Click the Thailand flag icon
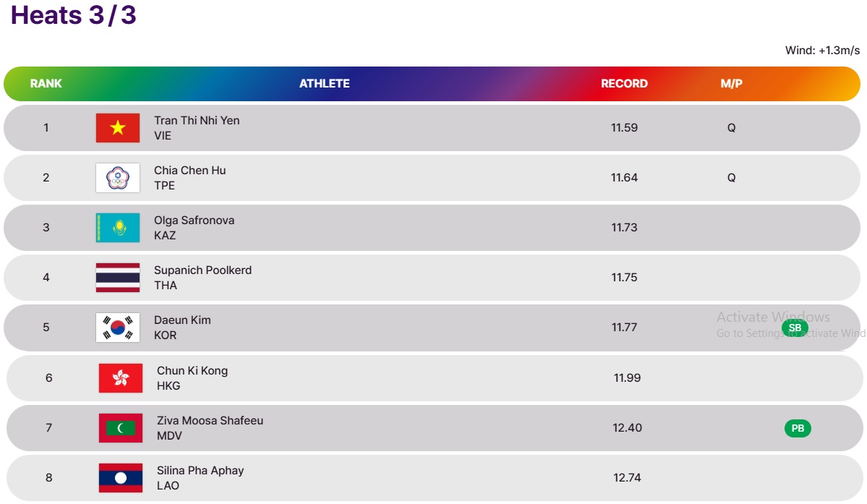Screen dimensions: 867x504 coord(118,278)
